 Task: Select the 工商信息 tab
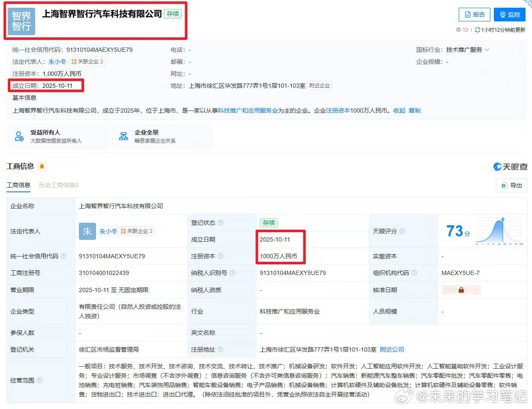[18, 185]
